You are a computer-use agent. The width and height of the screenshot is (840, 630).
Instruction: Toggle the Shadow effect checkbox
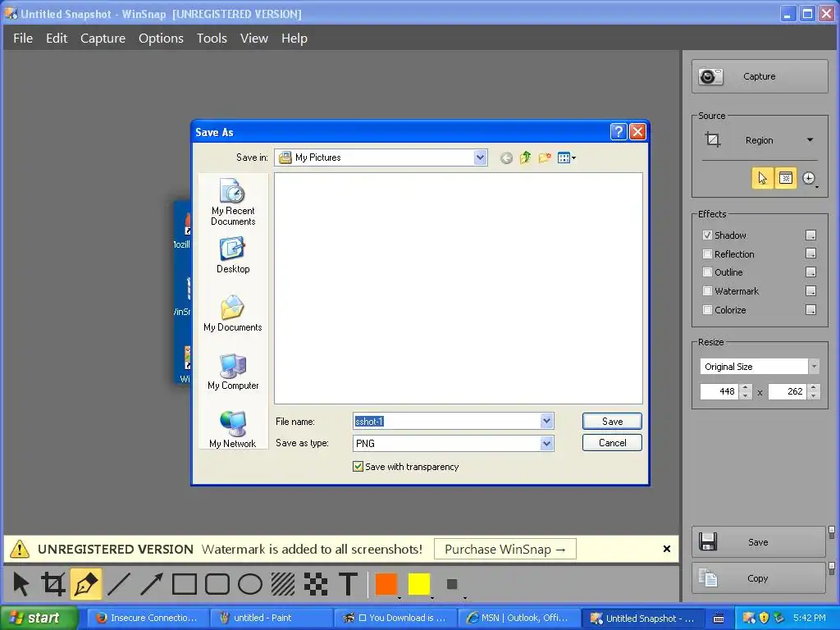click(707, 235)
